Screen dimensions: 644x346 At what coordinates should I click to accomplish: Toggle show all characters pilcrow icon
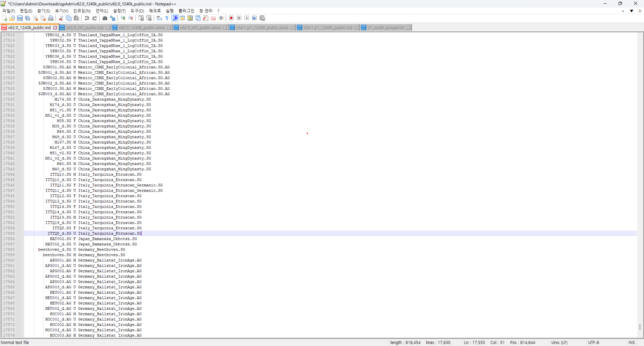[x=167, y=18]
